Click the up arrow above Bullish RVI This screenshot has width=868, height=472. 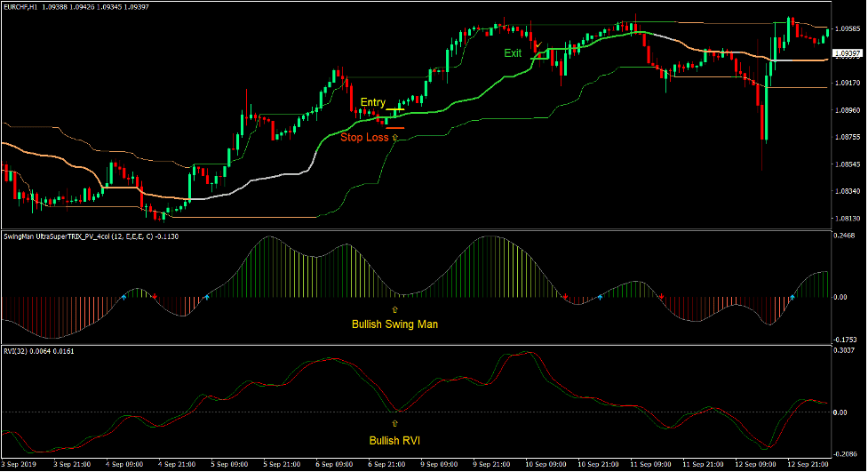point(395,423)
